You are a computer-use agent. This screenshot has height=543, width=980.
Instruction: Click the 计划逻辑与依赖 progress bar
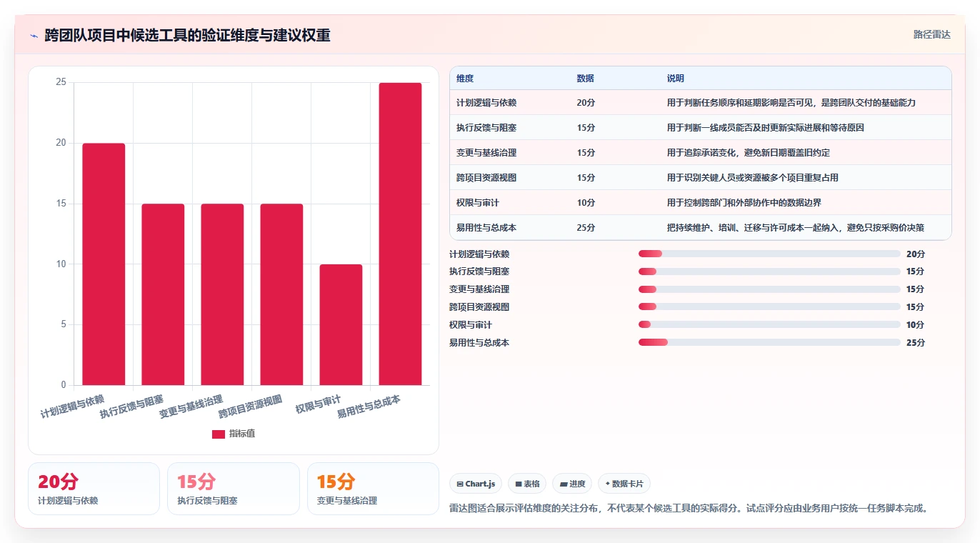769,254
